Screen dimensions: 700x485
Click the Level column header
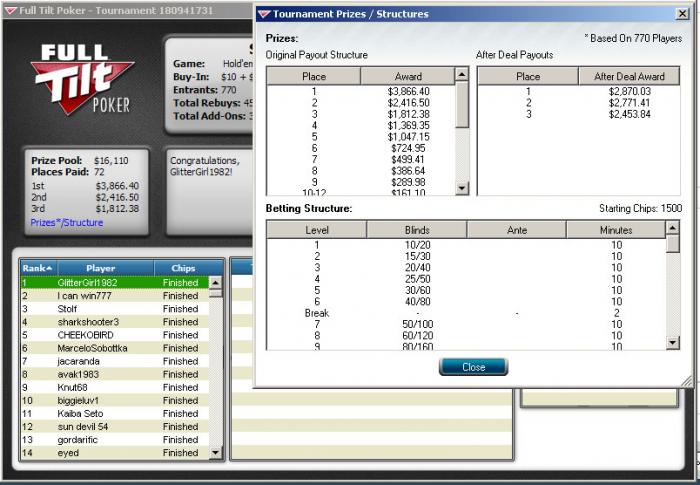tap(317, 230)
